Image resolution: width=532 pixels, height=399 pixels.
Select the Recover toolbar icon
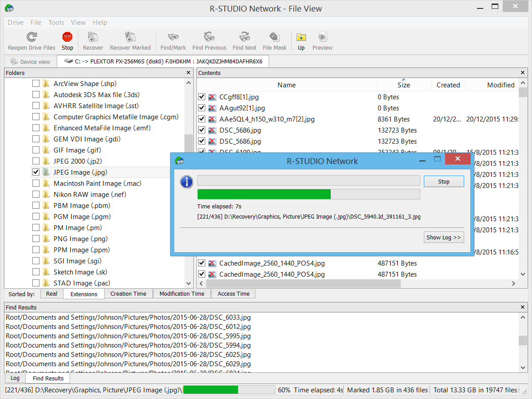tap(93, 41)
